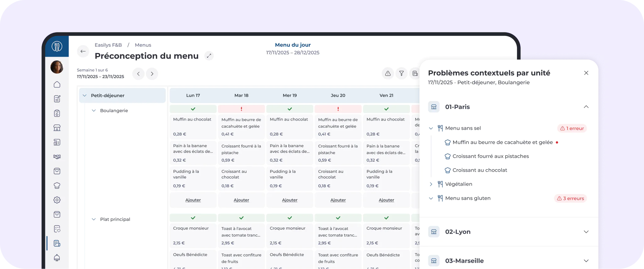This screenshot has height=269, width=644.
Task: Expand the page to fullscreen
Action: coord(209,56)
